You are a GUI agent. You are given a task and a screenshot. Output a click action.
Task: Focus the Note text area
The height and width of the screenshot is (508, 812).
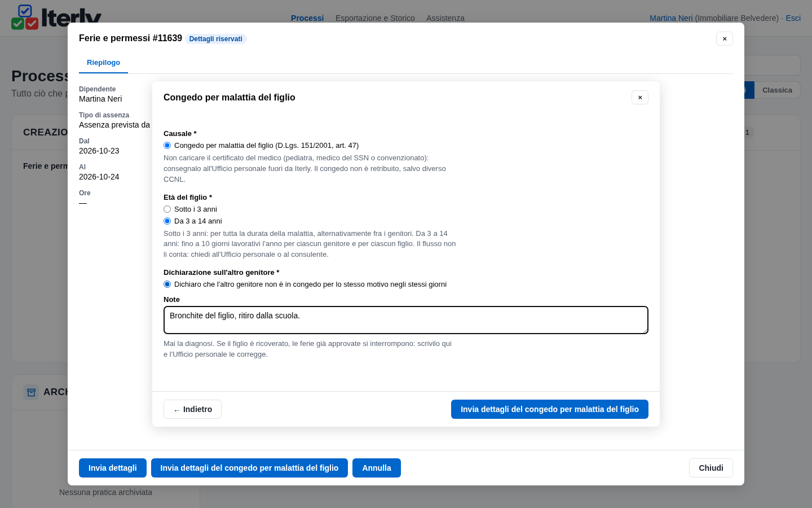(406, 320)
